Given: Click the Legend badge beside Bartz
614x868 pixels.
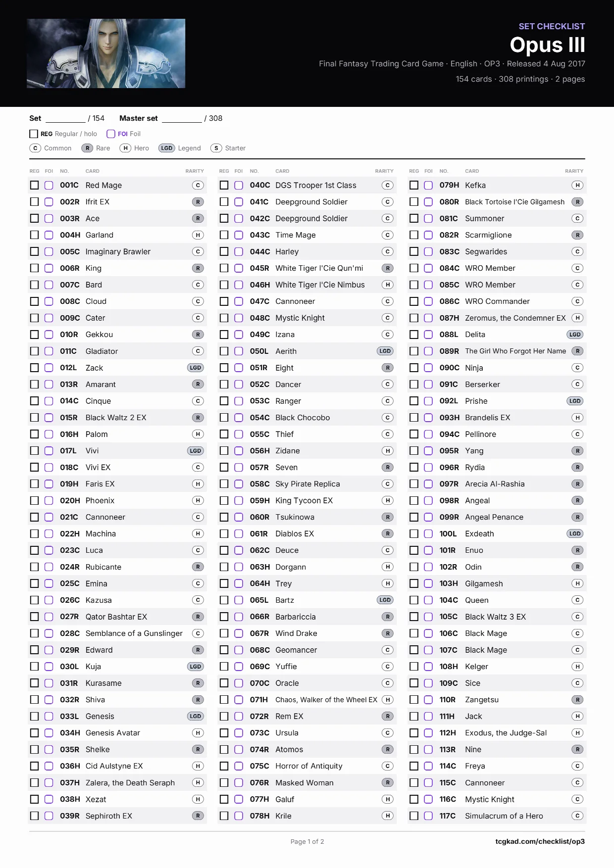Looking at the screenshot, I should (385, 600).
